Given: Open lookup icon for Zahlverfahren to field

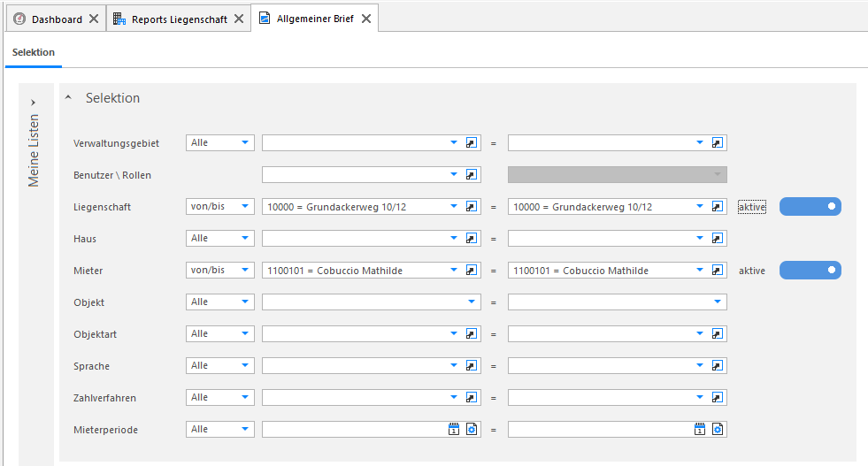Looking at the screenshot, I should point(717,397).
